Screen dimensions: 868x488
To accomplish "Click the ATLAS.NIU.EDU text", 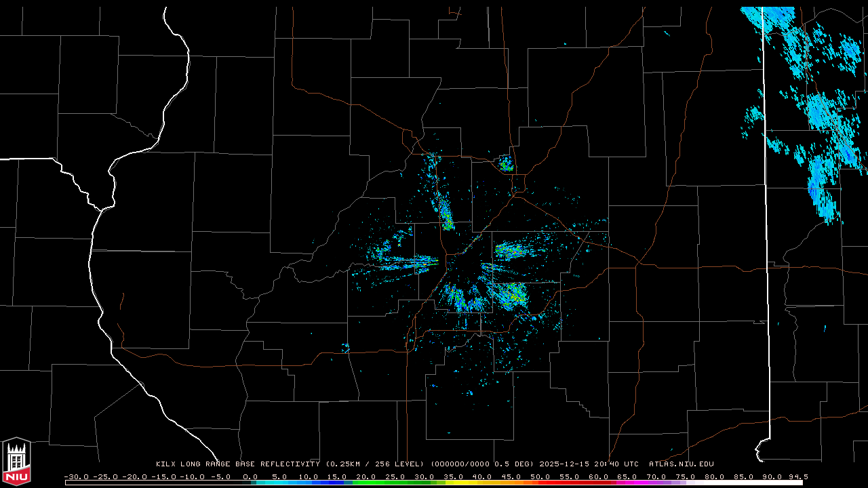I will [681, 464].
